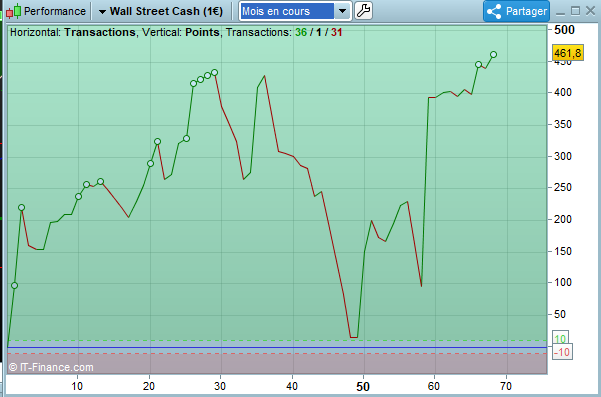Open the Mois en cours period dropdown
Viewport: 601px width, 397px height.
point(342,11)
